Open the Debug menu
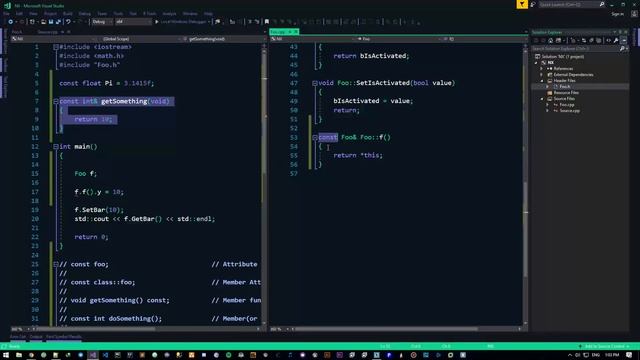Viewport: 640px width, 360px height. click(84, 13)
